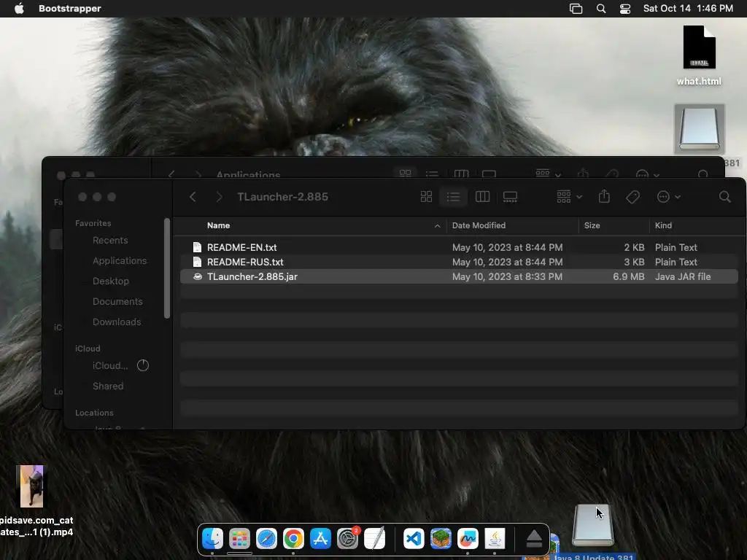The width and height of the screenshot is (747, 560).
Task: Select the mounted disk icon under what.html
Action: tap(699, 129)
